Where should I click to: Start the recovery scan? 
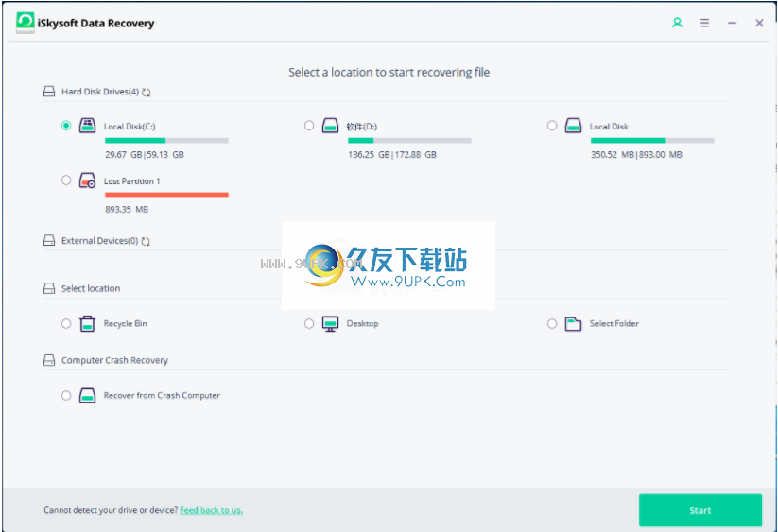tap(700, 510)
